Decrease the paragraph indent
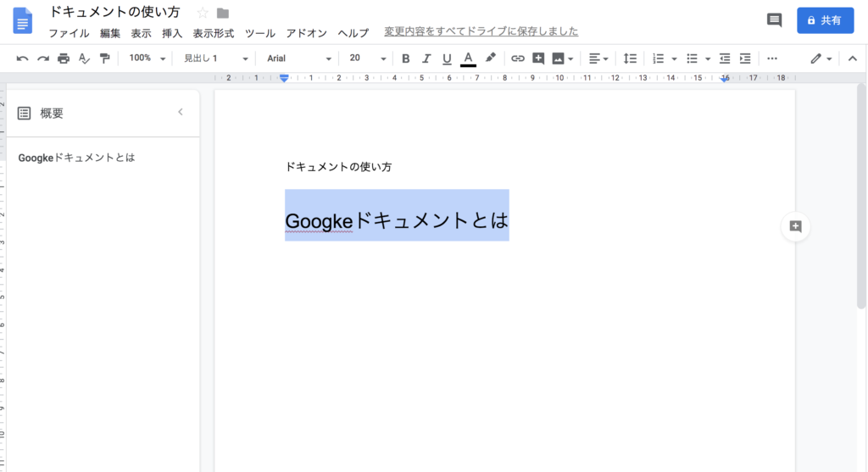Image resolution: width=868 pixels, height=472 pixels. [x=725, y=58]
